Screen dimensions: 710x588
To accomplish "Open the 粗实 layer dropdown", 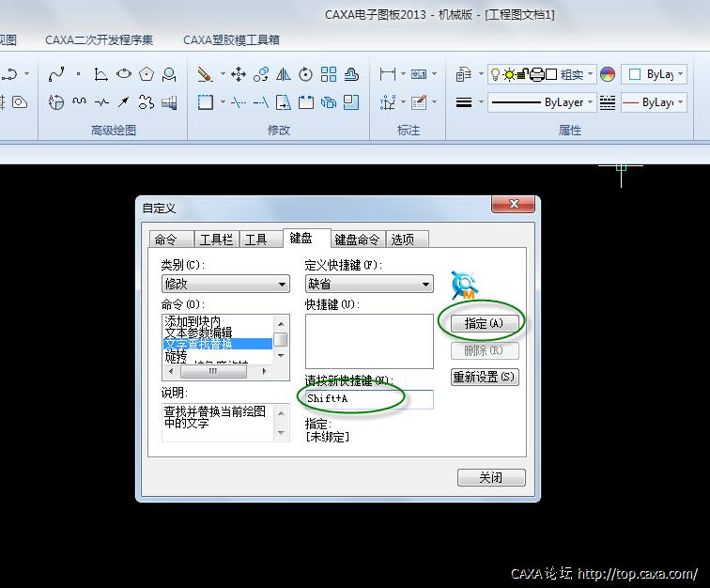I will [x=590, y=74].
